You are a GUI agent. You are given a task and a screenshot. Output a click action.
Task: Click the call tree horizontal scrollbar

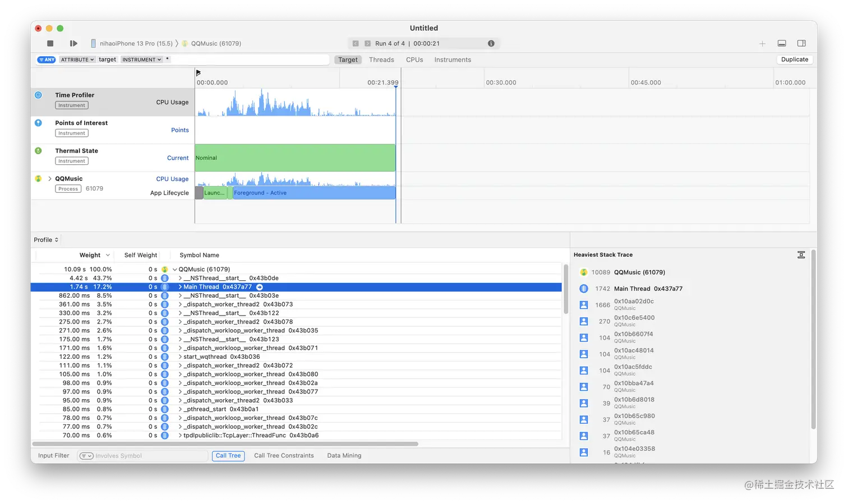[x=225, y=444]
